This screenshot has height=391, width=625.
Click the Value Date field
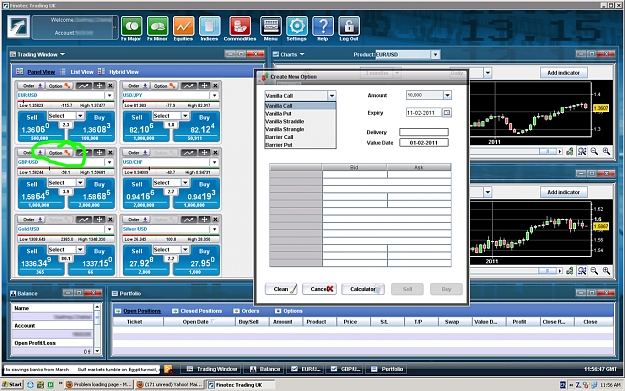coord(424,143)
